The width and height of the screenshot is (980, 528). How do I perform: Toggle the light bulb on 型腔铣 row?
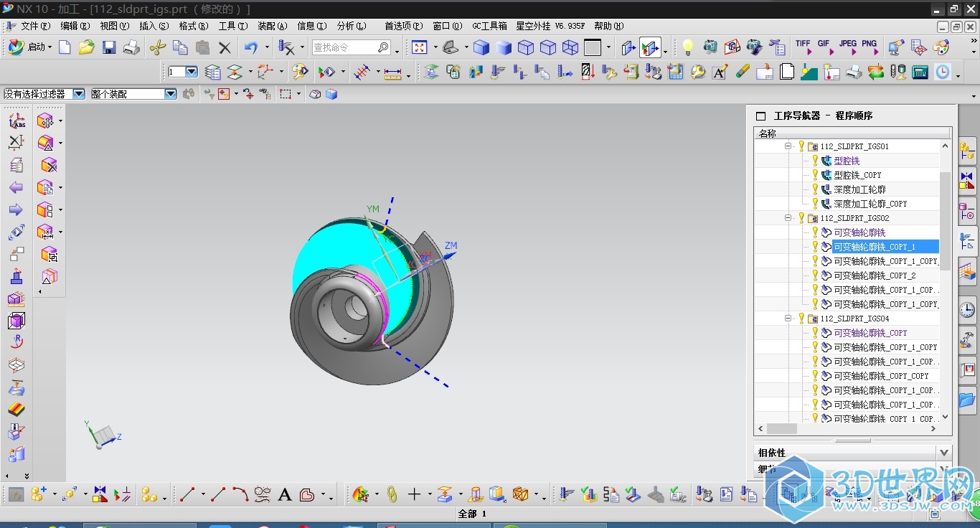[815, 161]
